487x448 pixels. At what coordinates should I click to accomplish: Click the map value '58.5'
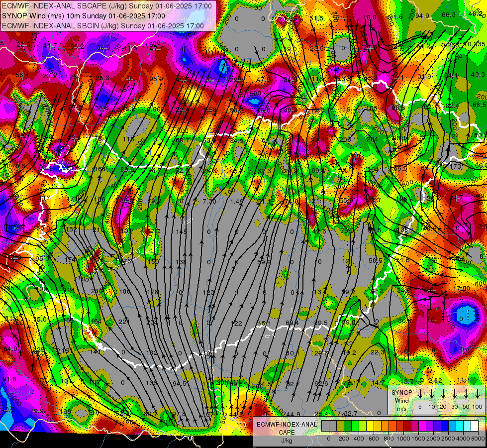pyautogui.click(x=375, y=260)
